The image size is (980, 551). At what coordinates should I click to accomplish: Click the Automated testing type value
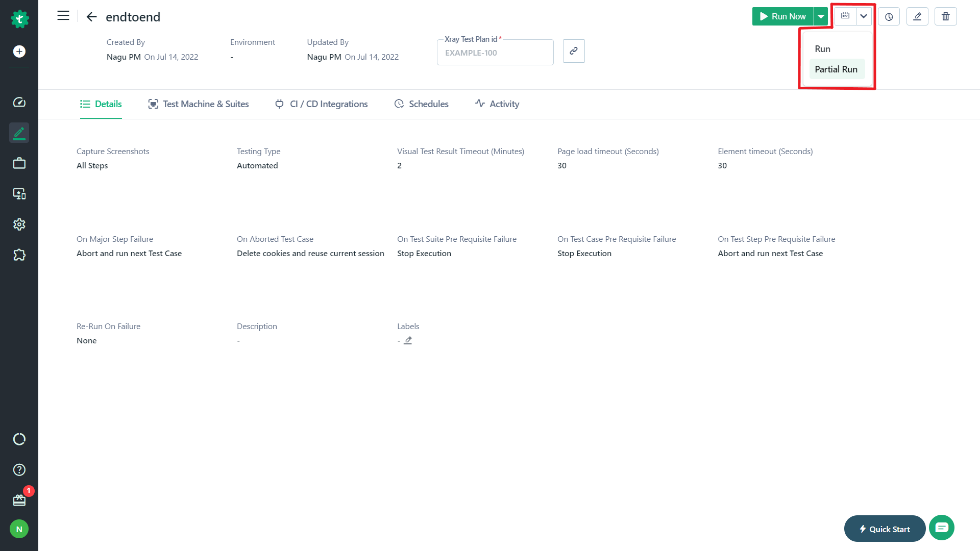point(257,166)
